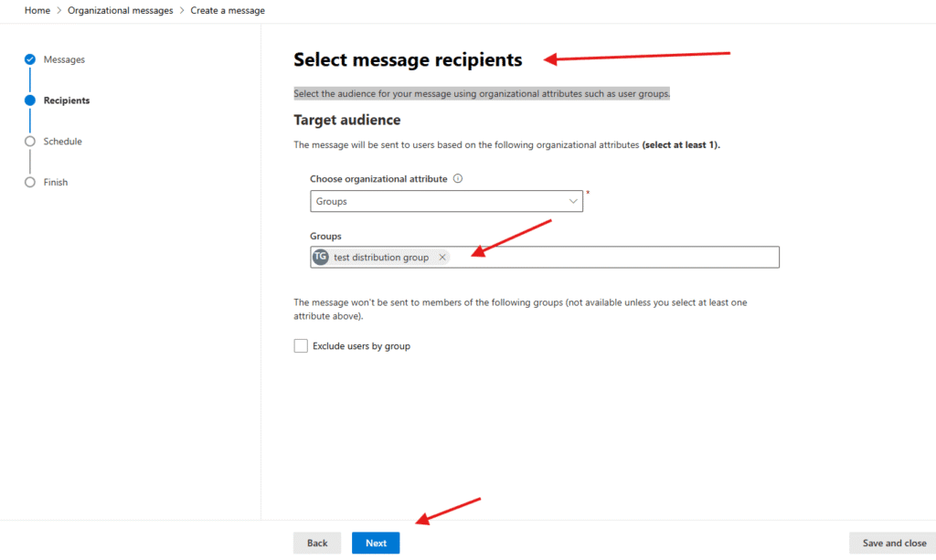Click inside the Groups input field
Viewport: 936px width, 560px height.
click(612, 258)
